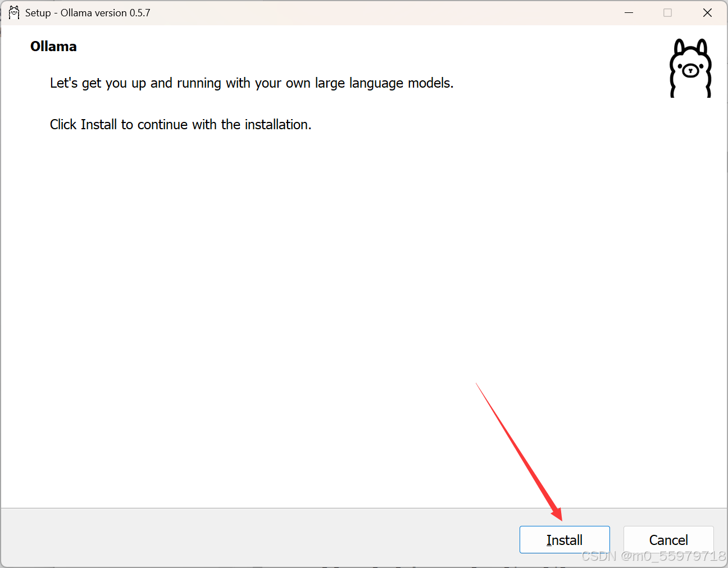Click title "Setup - Ollama version 0.5.7"

pos(88,13)
